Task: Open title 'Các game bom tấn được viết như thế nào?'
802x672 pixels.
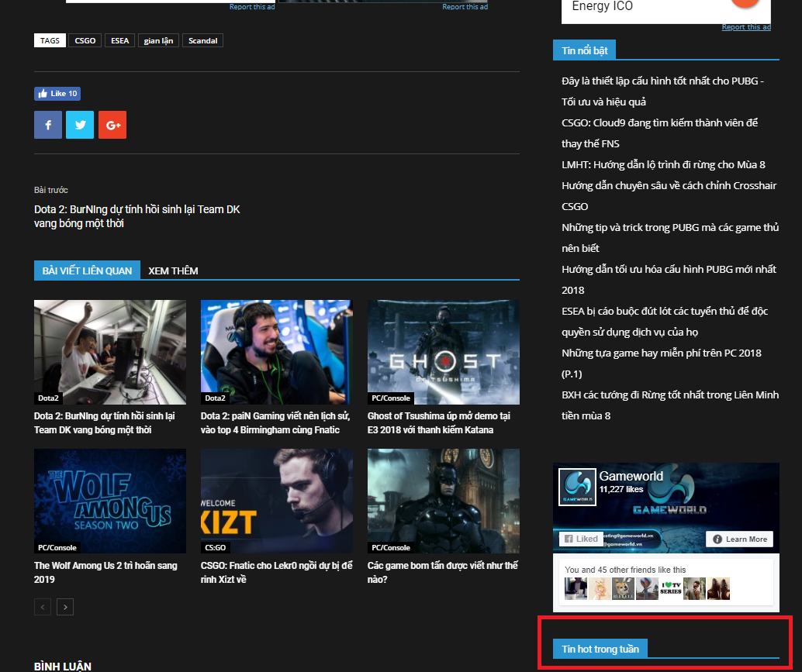Action: click(443, 572)
